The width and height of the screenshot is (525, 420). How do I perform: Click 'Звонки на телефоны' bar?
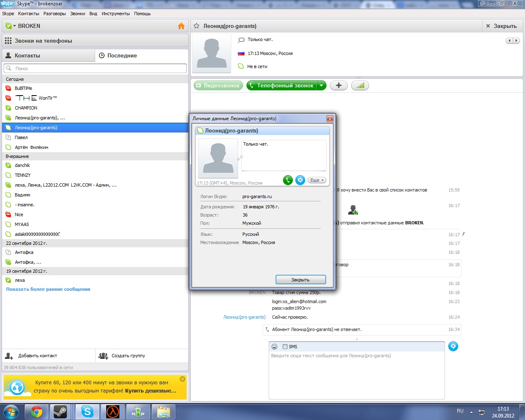pos(95,41)
